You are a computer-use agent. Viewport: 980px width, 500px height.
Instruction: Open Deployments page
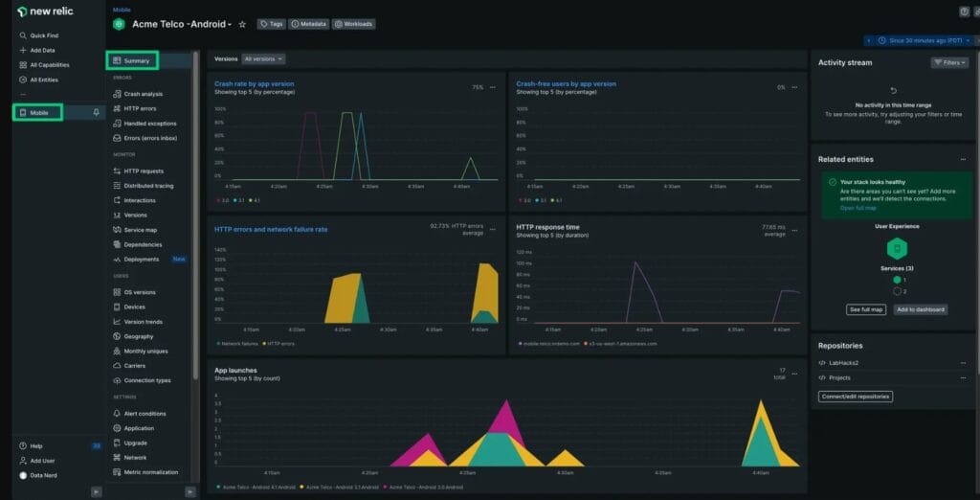[136, 259]
